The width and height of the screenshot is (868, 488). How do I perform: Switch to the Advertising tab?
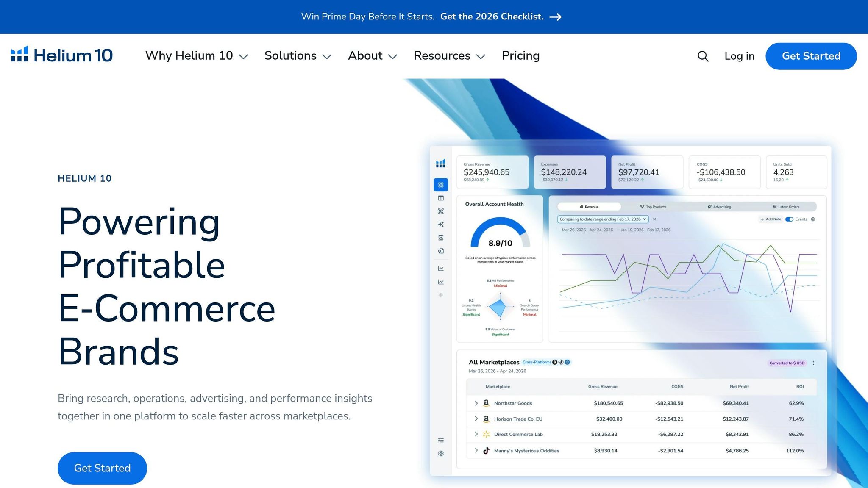click(x=719, y=207)
